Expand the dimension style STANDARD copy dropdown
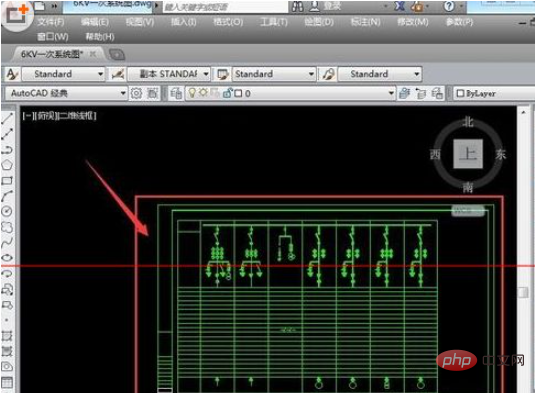This screenshot has width=535, height=393. (206, 74)
